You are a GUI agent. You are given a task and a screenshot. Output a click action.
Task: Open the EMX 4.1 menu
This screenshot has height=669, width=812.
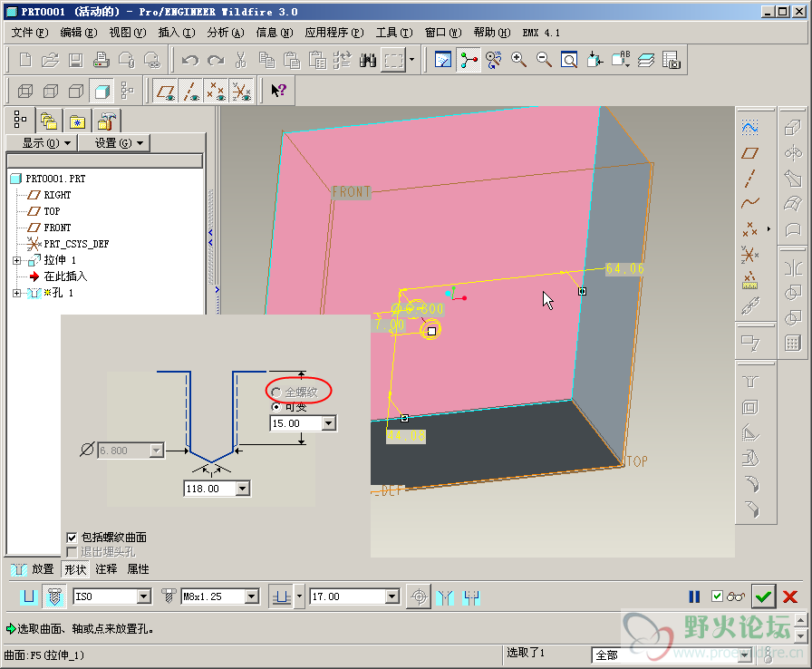541,33
